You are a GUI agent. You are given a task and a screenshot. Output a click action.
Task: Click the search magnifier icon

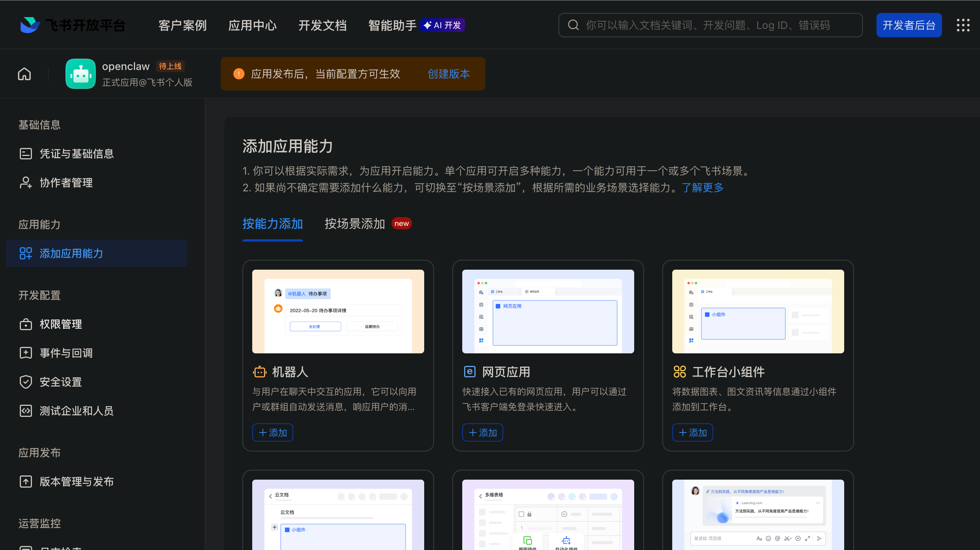[573, 25]
